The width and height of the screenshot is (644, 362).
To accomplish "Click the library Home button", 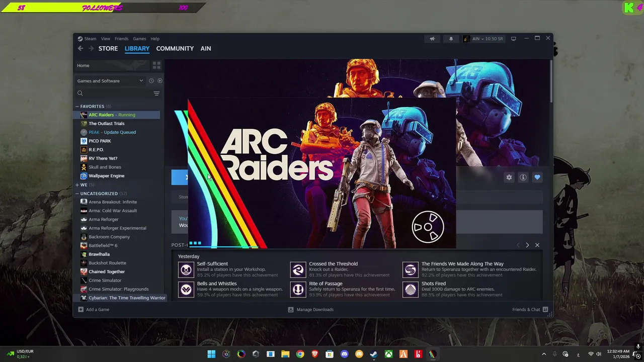I will pyautogui.click(x=112, y=65).
